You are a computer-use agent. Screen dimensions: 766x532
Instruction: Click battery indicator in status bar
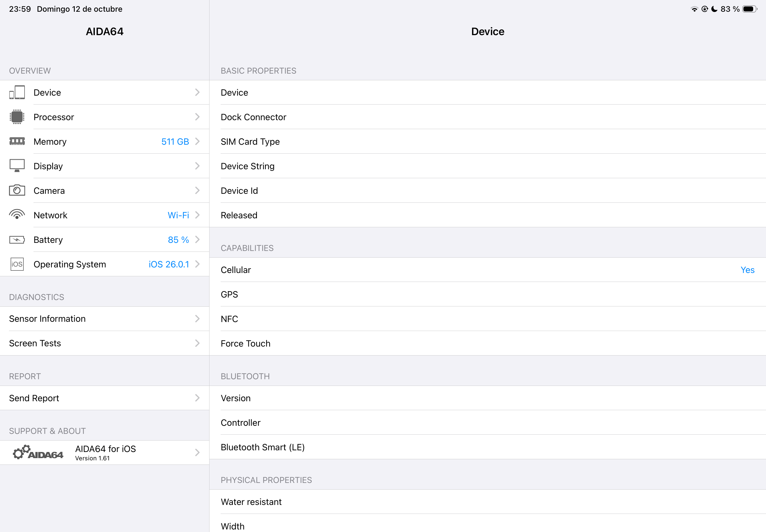749,9
